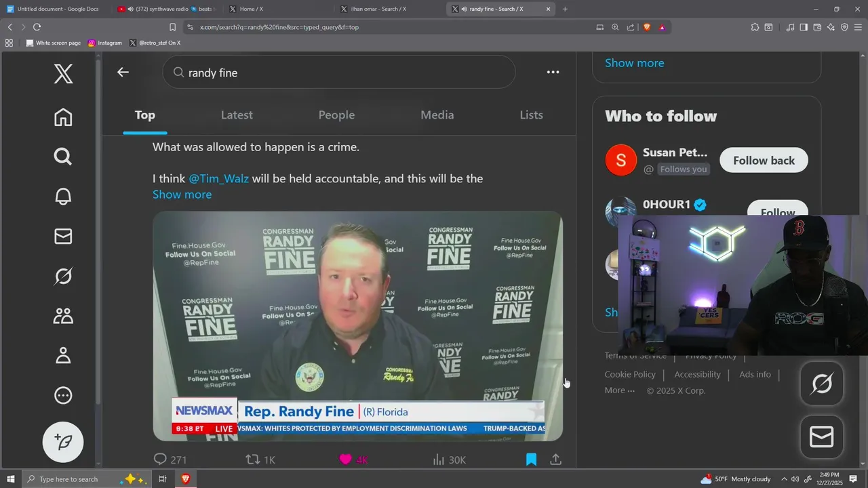Go to X home via house icon

coord(63,117)
